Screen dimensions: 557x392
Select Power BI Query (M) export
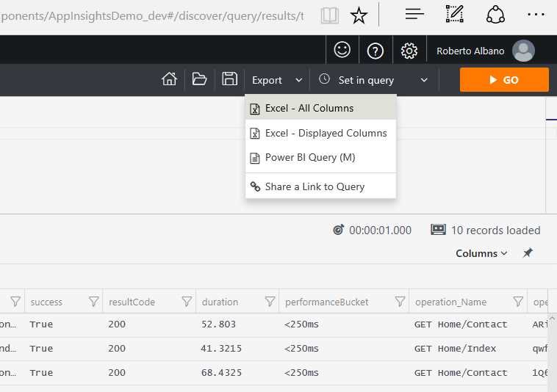[x=321, y=158]
